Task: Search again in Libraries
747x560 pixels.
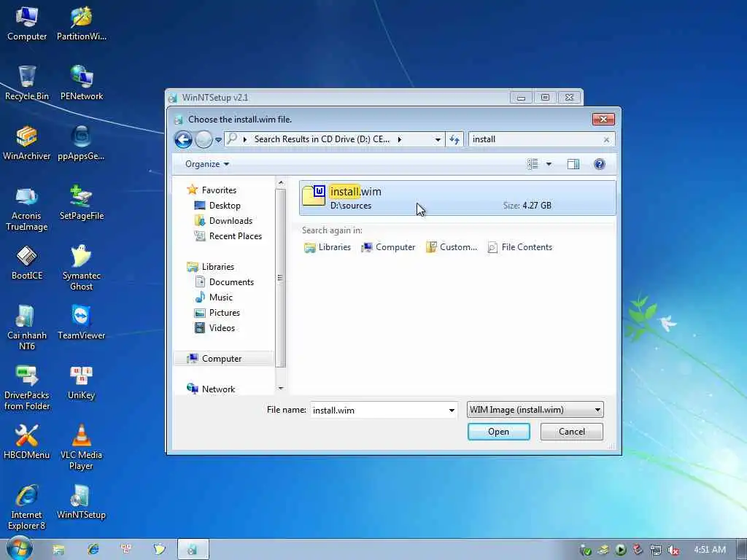Action: click(328, 247)
